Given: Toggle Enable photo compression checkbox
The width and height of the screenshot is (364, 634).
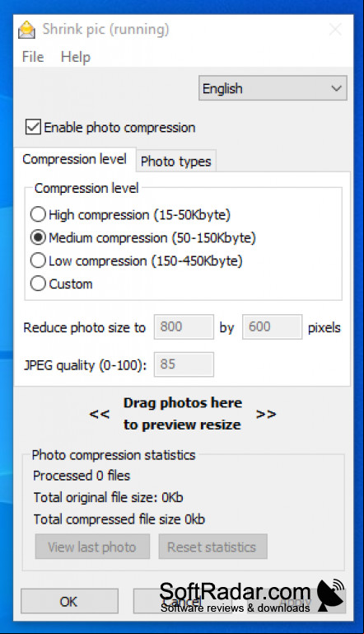Looking at the screenshot, I should point(33,127).
